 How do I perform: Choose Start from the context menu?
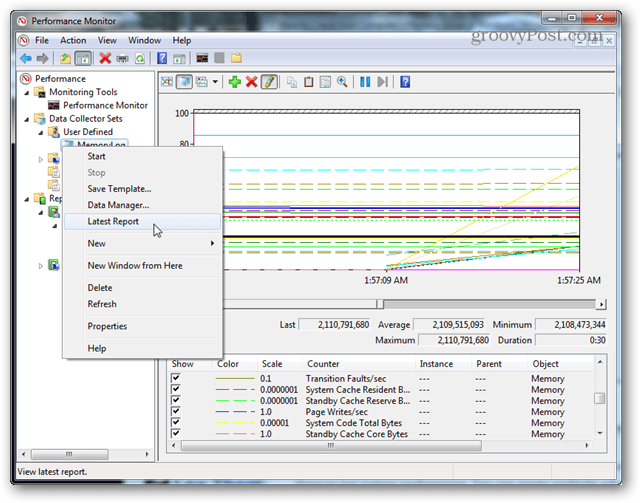point(142,156)
